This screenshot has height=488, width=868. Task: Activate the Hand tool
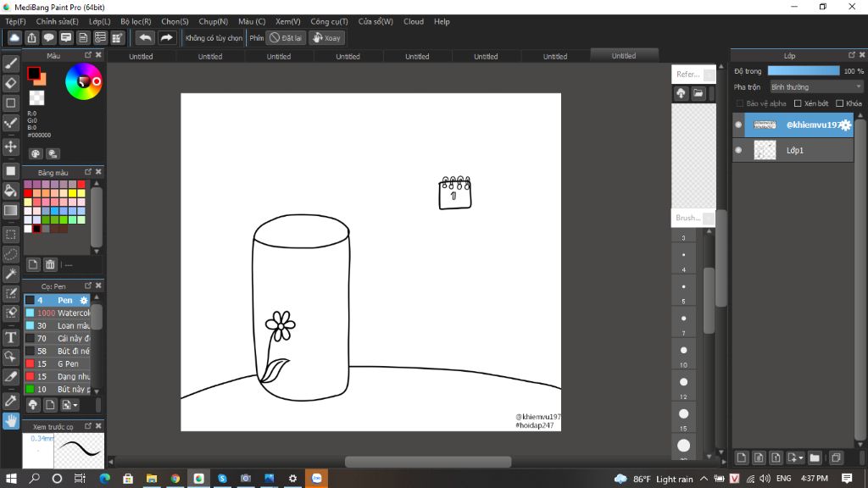[x=10, y=421]
